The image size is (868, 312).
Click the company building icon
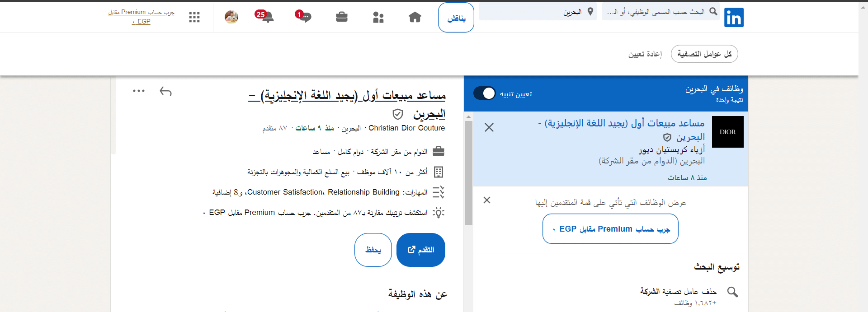pyautogui.click(x=439, y=172)
